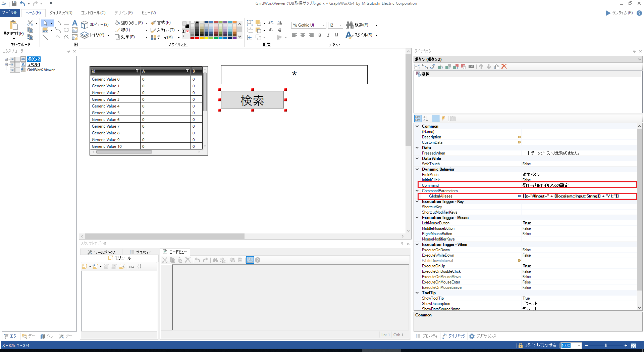Toggle visibility eye for ボタン2
Viewport: 644px width, 352px height.
click(12, 59)
